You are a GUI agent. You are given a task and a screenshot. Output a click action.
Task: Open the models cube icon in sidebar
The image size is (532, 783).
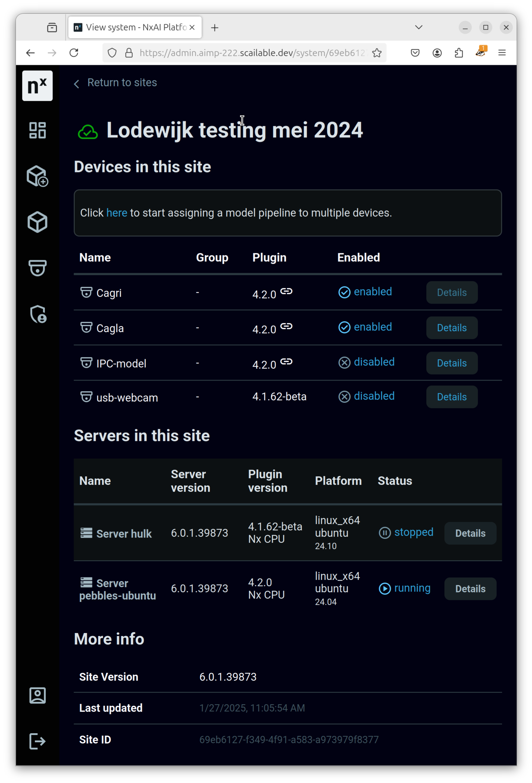point(37,222)
